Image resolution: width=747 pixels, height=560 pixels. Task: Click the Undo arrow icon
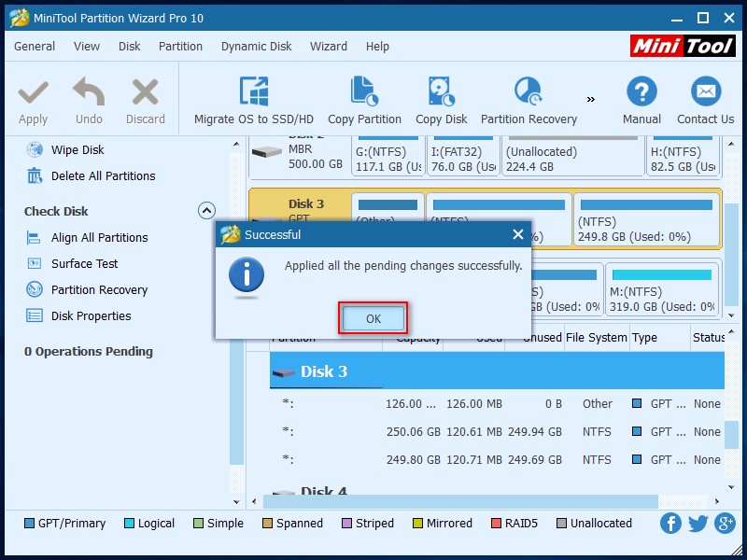point(89,91)
